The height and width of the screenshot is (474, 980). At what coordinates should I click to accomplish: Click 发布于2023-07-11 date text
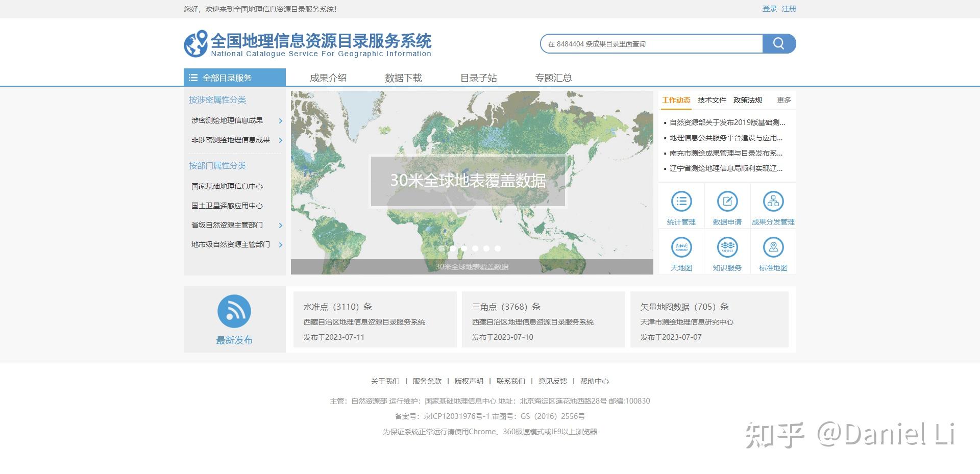334,337
